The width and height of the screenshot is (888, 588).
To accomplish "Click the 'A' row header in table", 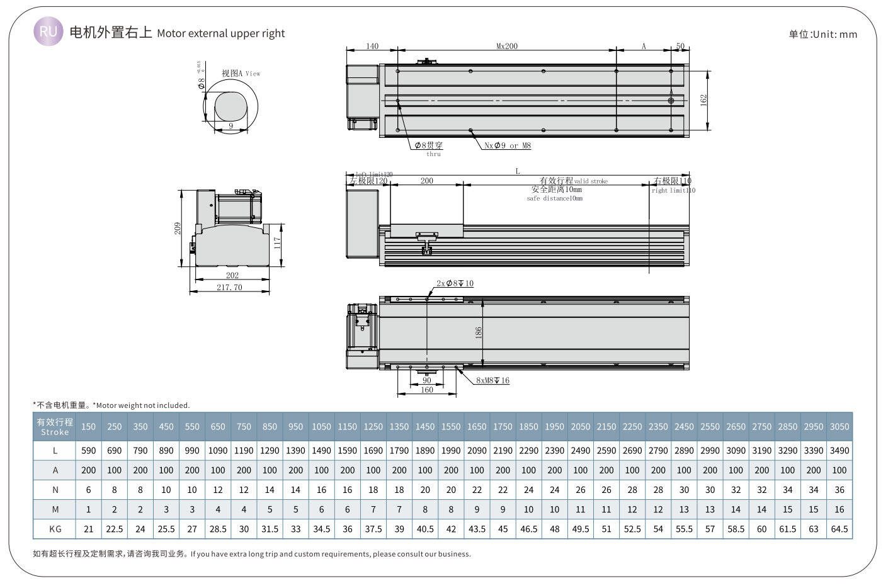I will click(55, 470).
